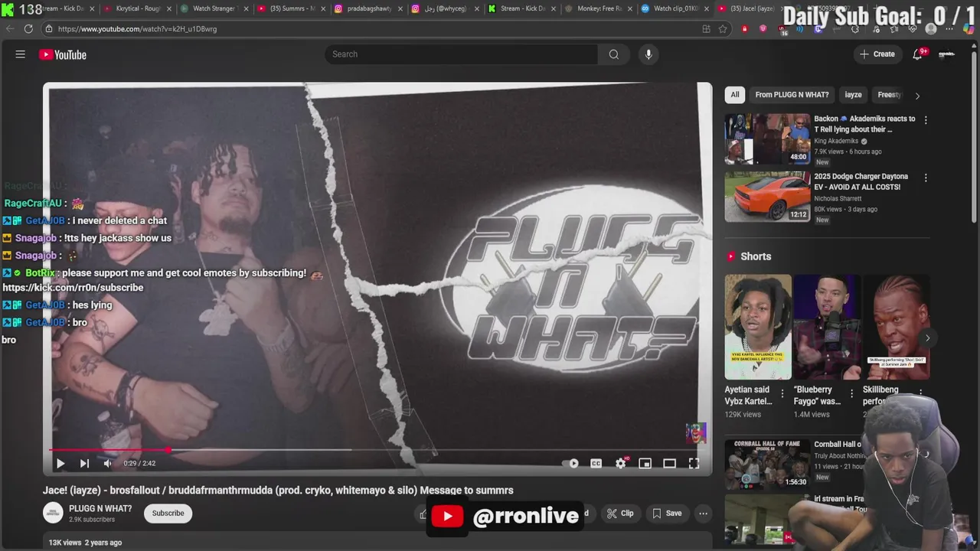Click the search magnifier button
The height and width of the screenshot is (551, 980).
[x=613, y=54]
